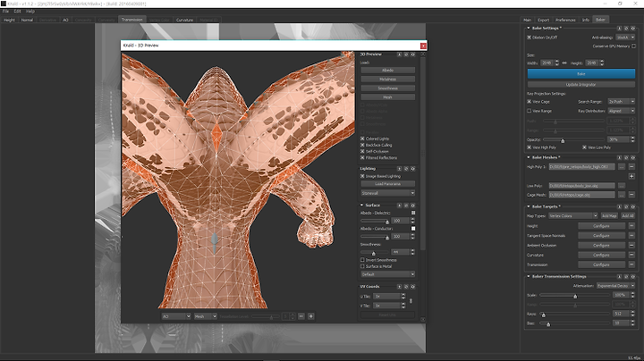Viewport: 644px width, 361px height.
Task: Enable the View Range checkbox
Action: click(x=529, y=111)
